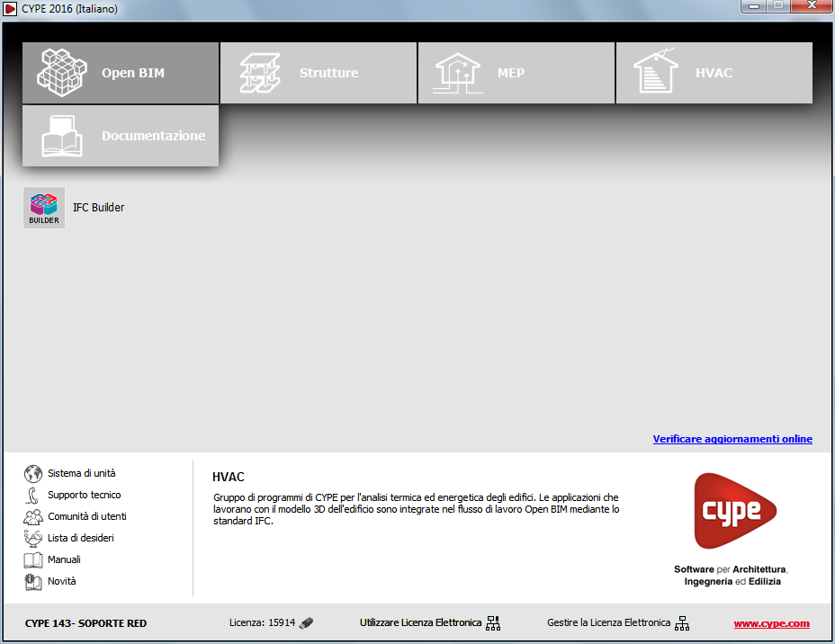Image resolution: width=835 pixels, height=644 pixels.
Task: Open the Open BIM category tab
Action: (x=121, y=73)
